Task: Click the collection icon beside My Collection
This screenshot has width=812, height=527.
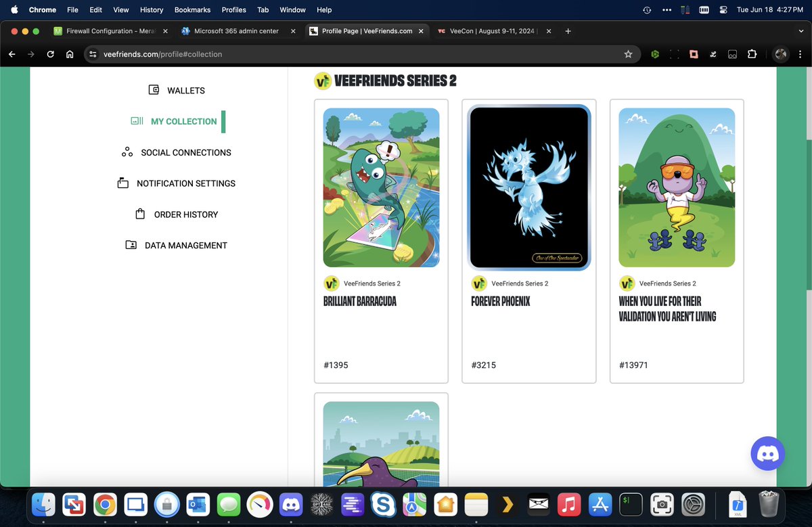Action: coord(137,121)
